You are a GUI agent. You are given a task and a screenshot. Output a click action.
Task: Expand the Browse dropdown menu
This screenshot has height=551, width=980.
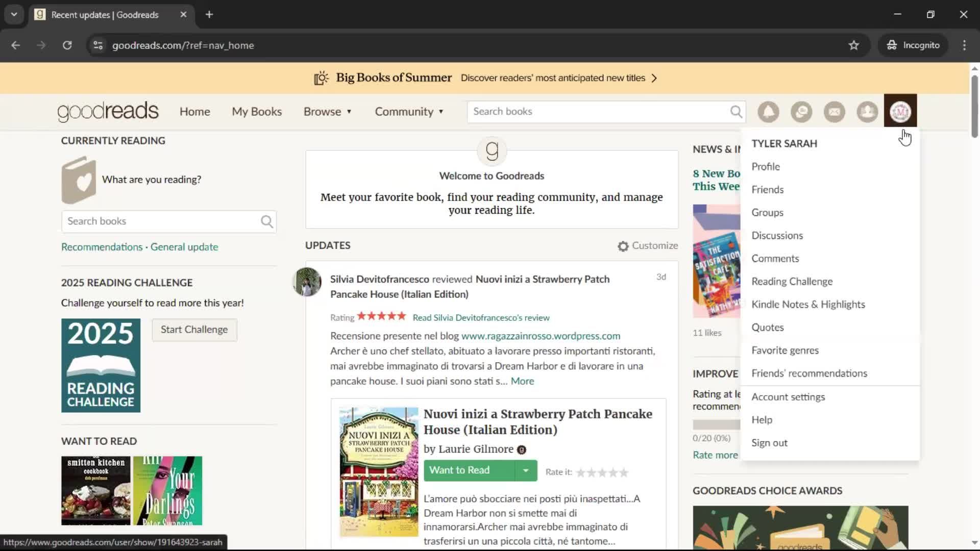pyautogui.click(x=328, y=112)
